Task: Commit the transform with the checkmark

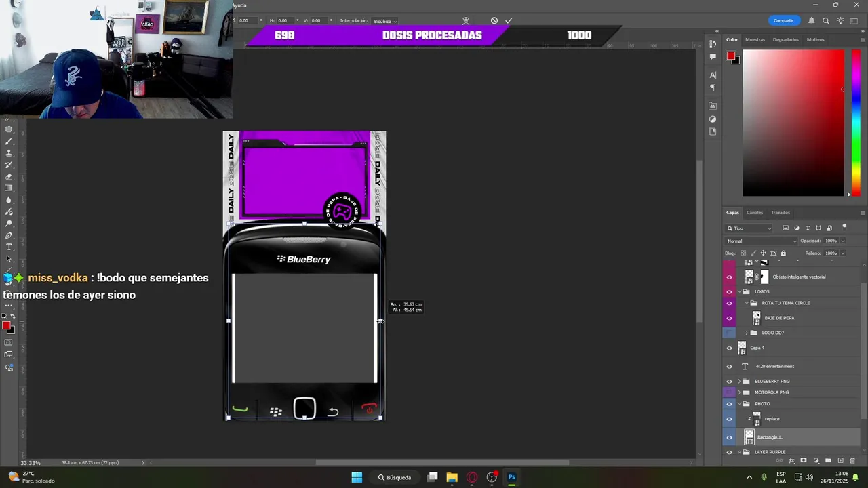Action: click(509, 20)
